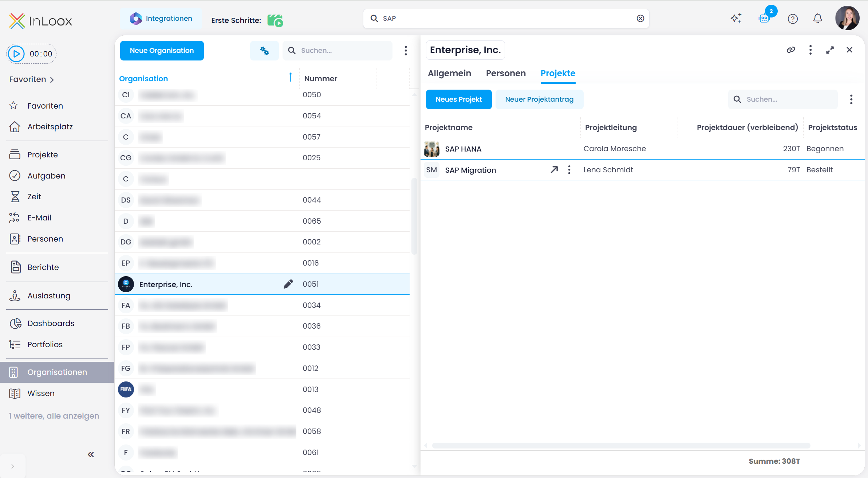Image resolution: width=868 pixels, height=478 pixels.
Task: Click the InLoox logo
Action: click(40, 21)
